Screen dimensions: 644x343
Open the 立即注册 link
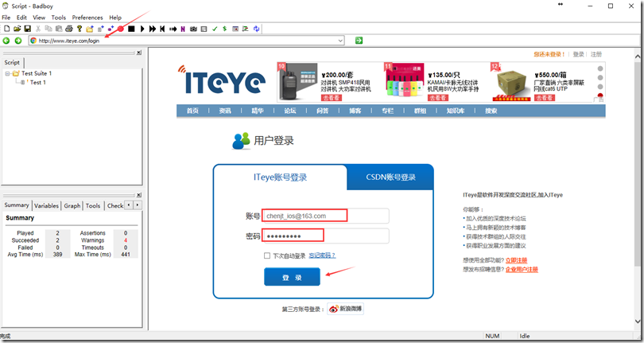click(516, 260)
